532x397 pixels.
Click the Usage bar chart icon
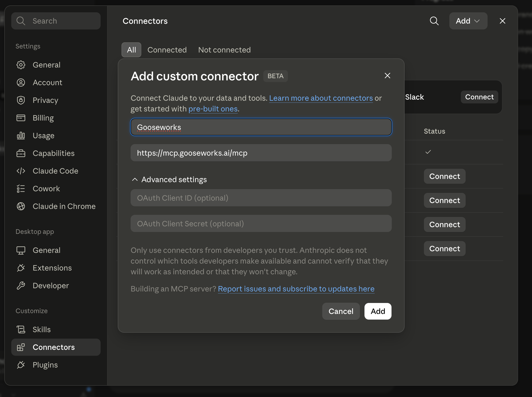click(x=21, y=136)
